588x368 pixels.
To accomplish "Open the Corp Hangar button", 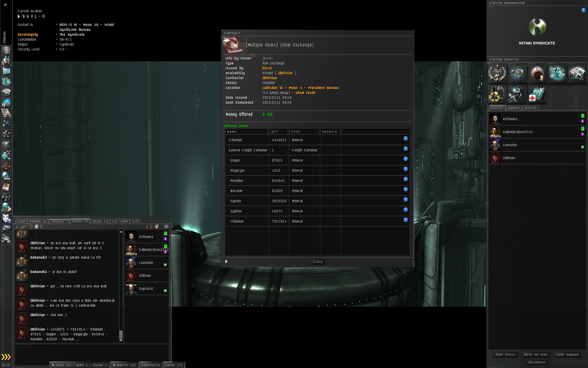I will (x=567, y=355).
